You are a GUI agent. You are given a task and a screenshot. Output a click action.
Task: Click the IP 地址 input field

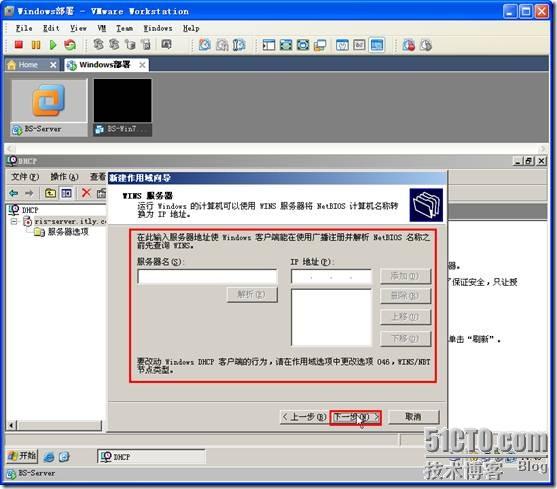331,277
